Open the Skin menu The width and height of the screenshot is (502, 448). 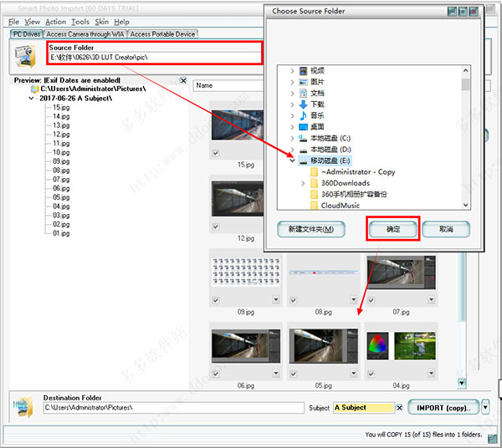[102, 22]
